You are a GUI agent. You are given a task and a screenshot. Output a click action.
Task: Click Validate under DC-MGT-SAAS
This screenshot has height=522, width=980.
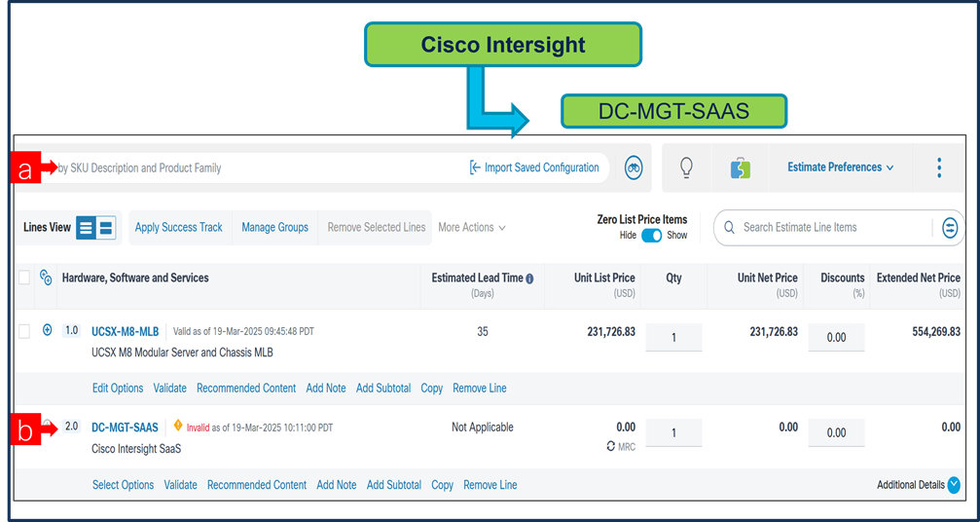[181, 485]
